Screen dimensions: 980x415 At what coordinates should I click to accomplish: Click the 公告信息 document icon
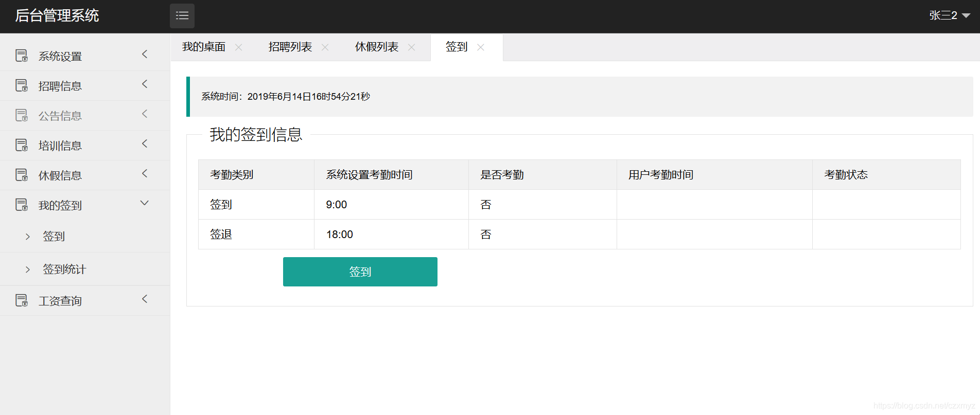(x=22, y=115)
